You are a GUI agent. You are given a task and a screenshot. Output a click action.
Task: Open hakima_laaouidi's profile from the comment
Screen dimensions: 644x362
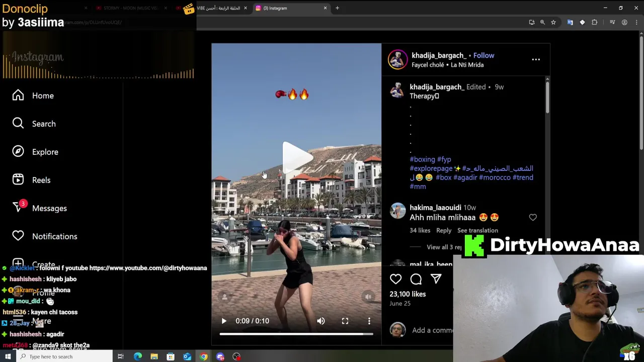coord(435,208)
